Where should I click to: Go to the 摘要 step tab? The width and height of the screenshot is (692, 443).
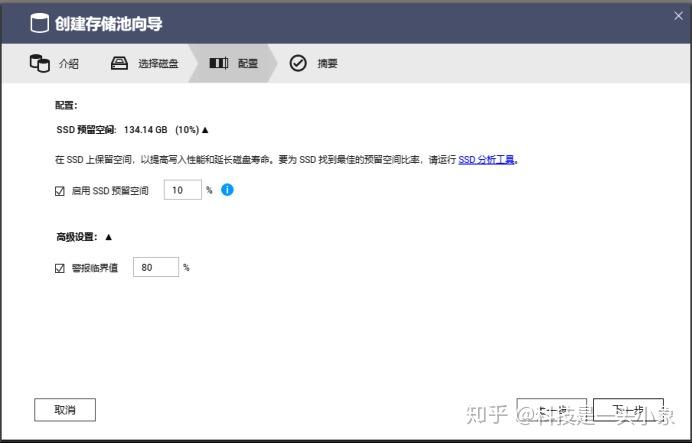coord(314,63)
